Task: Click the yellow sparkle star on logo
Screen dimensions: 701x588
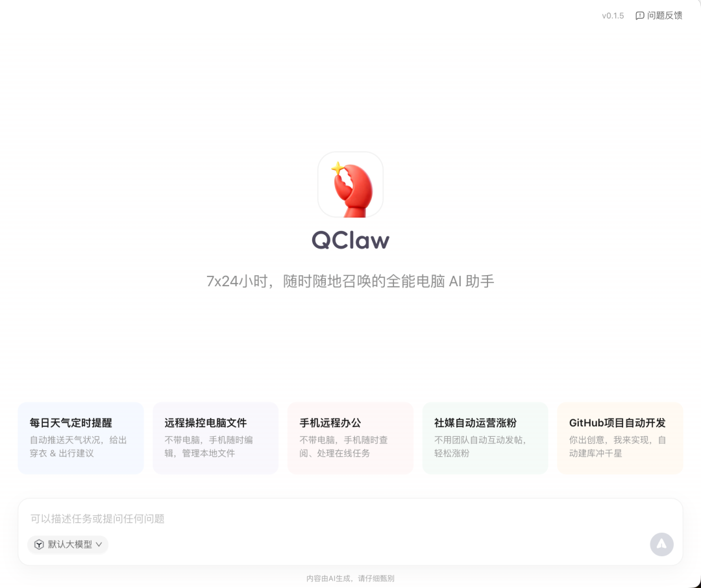Action: pos(338,169)
